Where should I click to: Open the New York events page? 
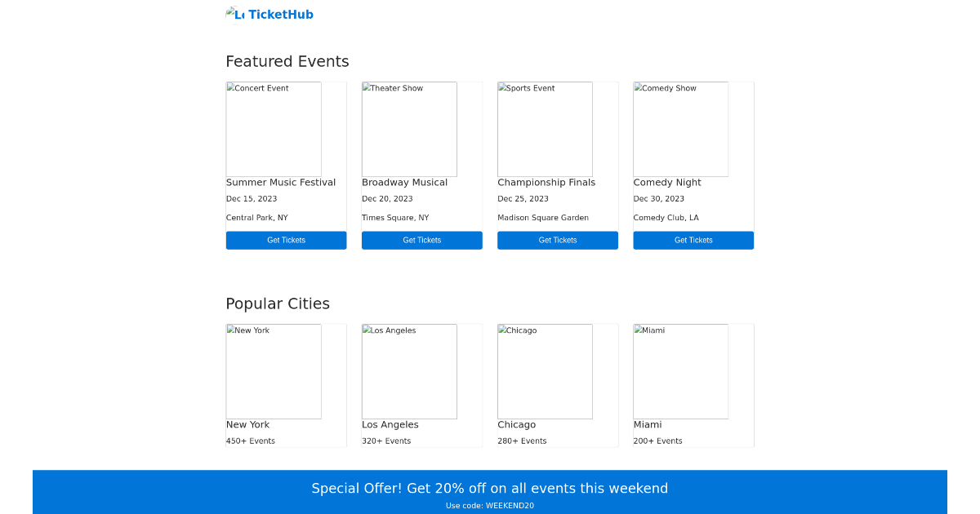click(247, 424)
